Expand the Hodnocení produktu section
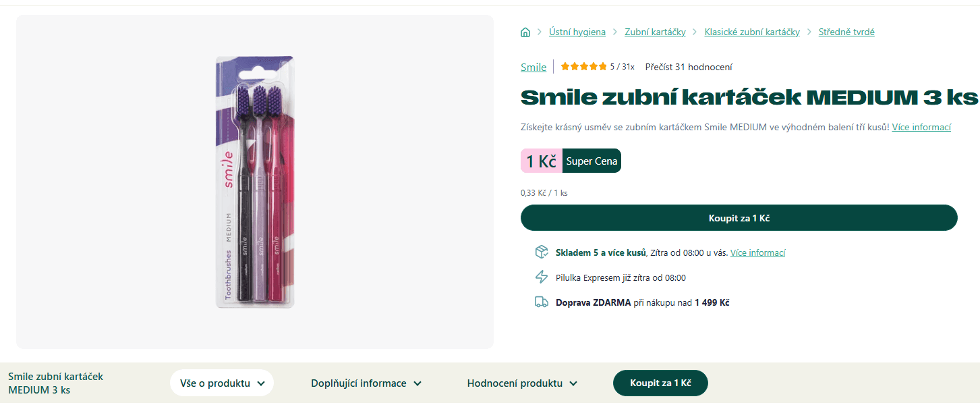The image size is (980, 405). 522,383
